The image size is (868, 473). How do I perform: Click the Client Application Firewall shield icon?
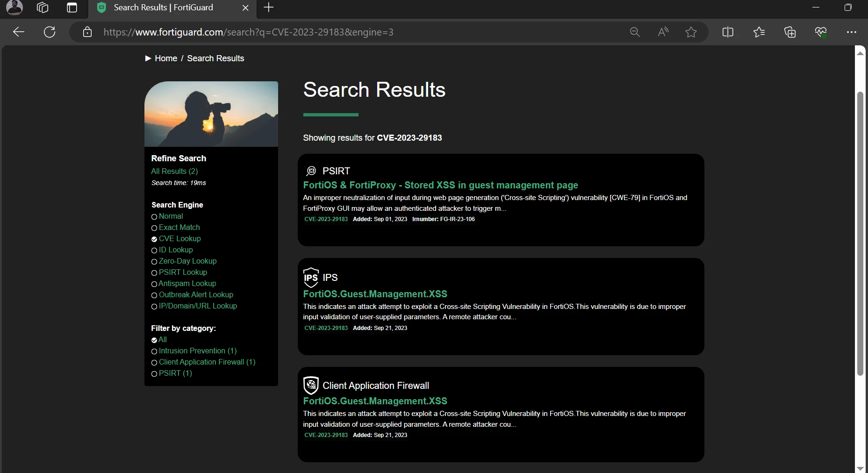click(x=311, y=386)
